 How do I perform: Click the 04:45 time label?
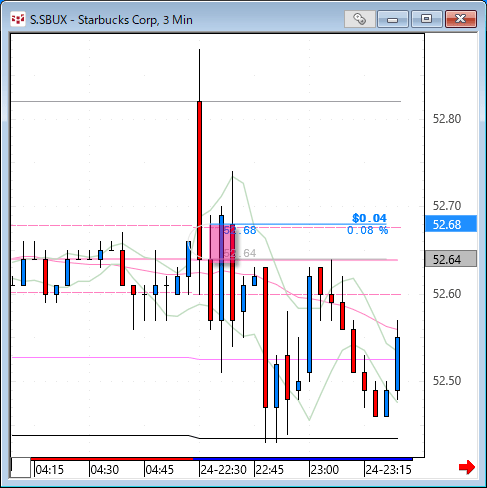160,470
